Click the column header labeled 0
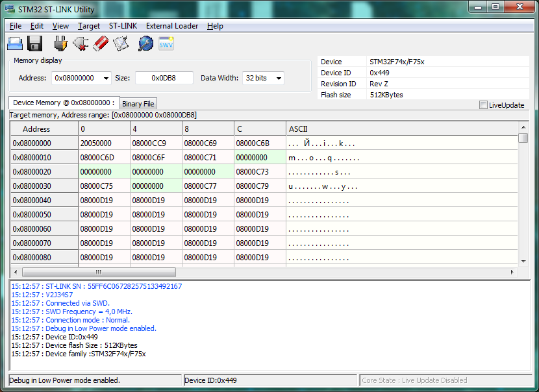Viewport: 539px width, 392px height. (104, 129)
